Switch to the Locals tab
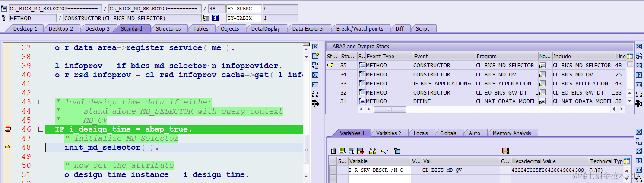Viewport: 644px width, 183px height. tap(421, 133)
